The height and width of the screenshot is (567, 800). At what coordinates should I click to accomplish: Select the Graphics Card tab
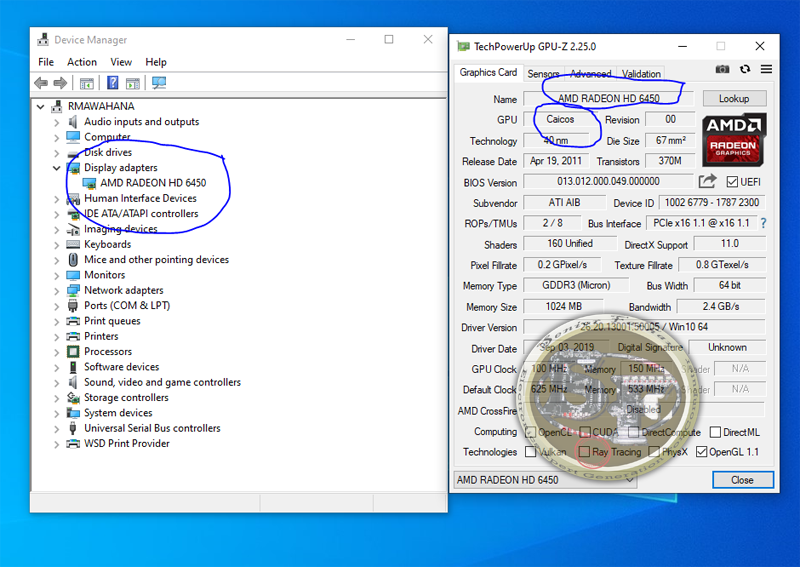coord(488,72)
